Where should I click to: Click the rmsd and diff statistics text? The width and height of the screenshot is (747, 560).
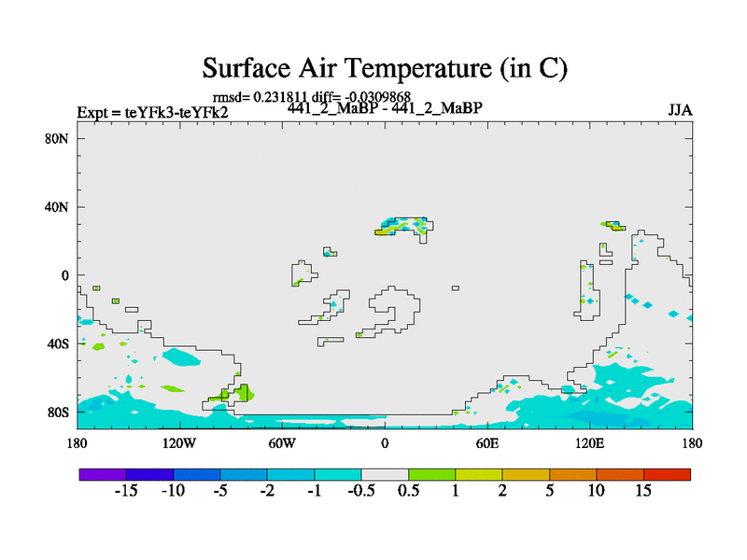point(312,96)
